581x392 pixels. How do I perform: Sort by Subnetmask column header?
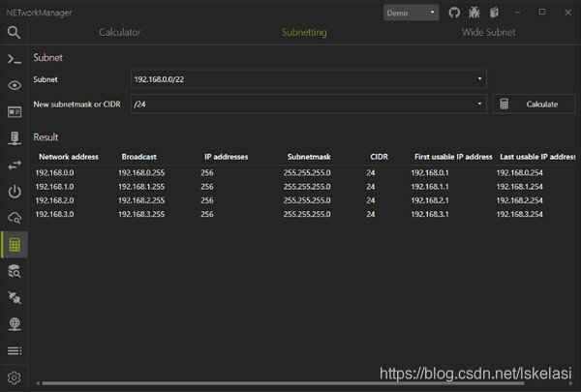(309, 157)
